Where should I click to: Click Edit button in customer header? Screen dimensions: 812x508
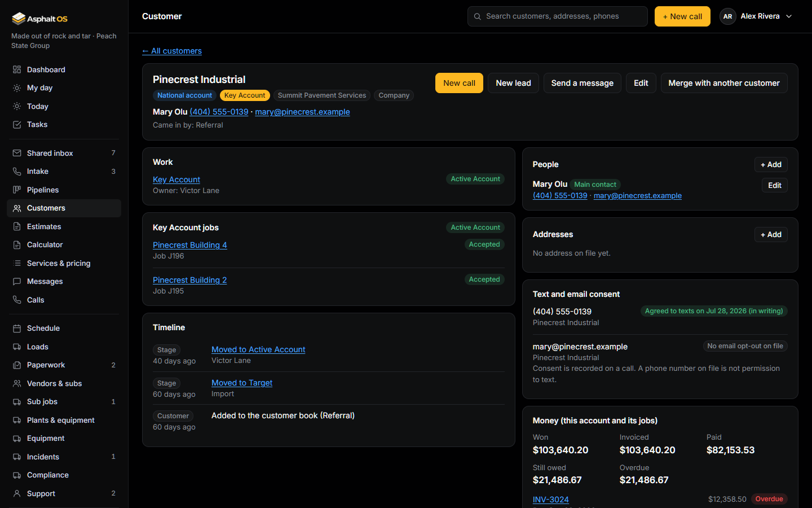tap(641, 83)
